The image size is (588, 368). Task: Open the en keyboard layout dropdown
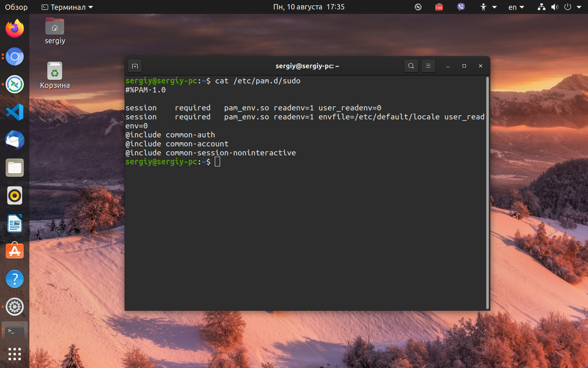[x=516, y=7]
